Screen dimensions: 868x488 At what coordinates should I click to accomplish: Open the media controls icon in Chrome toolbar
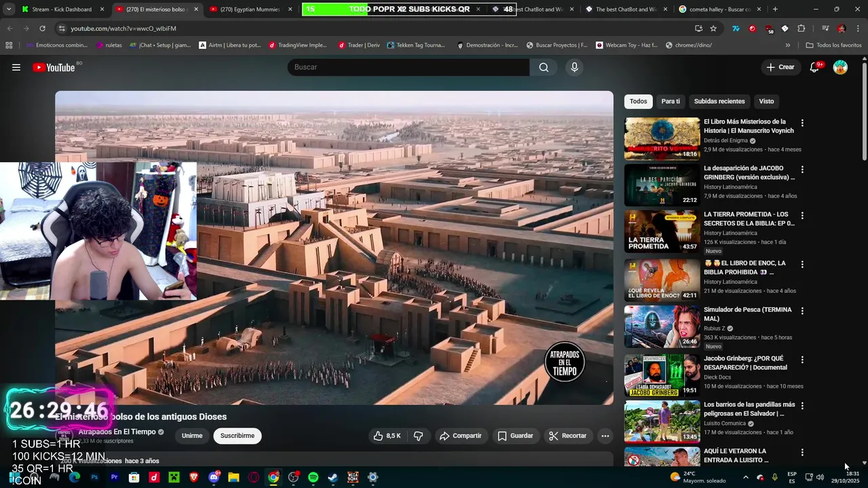coord(825,28)
